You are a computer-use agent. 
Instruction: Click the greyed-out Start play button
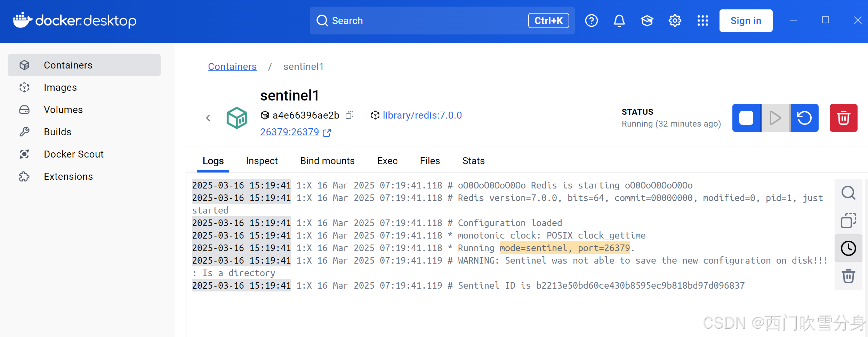[x=775, y=118]
